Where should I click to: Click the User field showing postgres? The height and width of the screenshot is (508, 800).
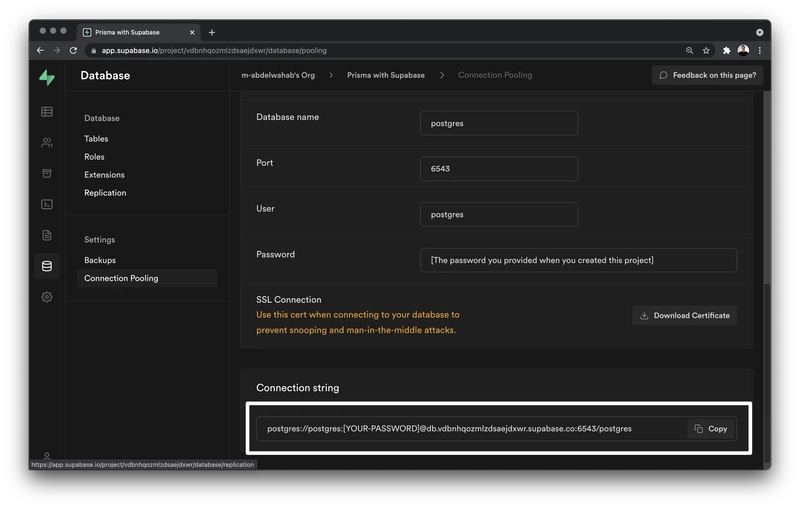tap(499, 214)
